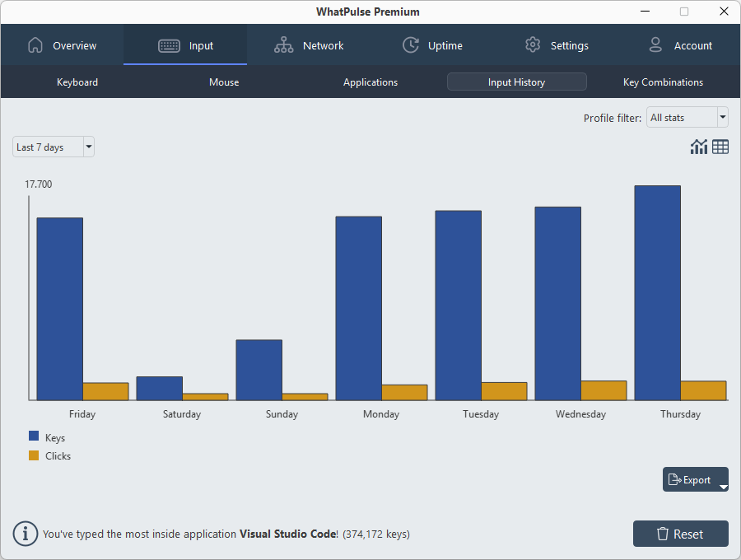Switch to the Key Combinations tab
The height and width of the screenshot is (560, 741).
pos(663,82)
